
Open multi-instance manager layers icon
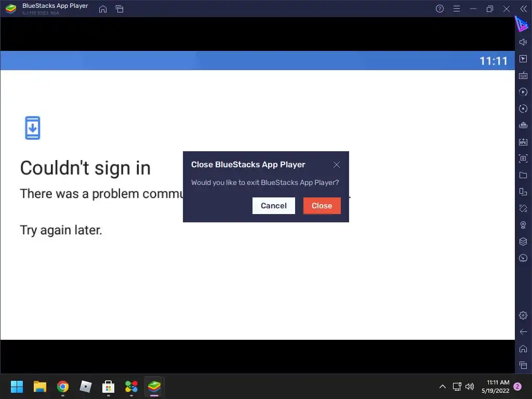point(523,242)
